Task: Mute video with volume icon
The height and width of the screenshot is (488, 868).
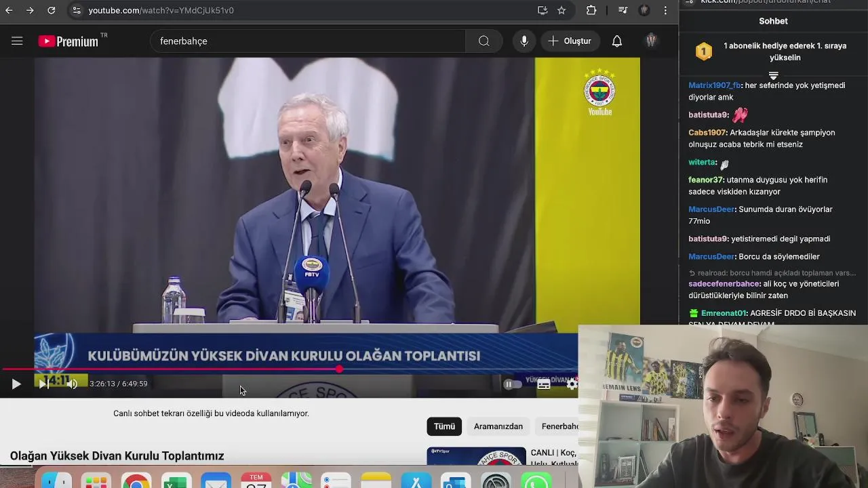Action: pos(72,384)
